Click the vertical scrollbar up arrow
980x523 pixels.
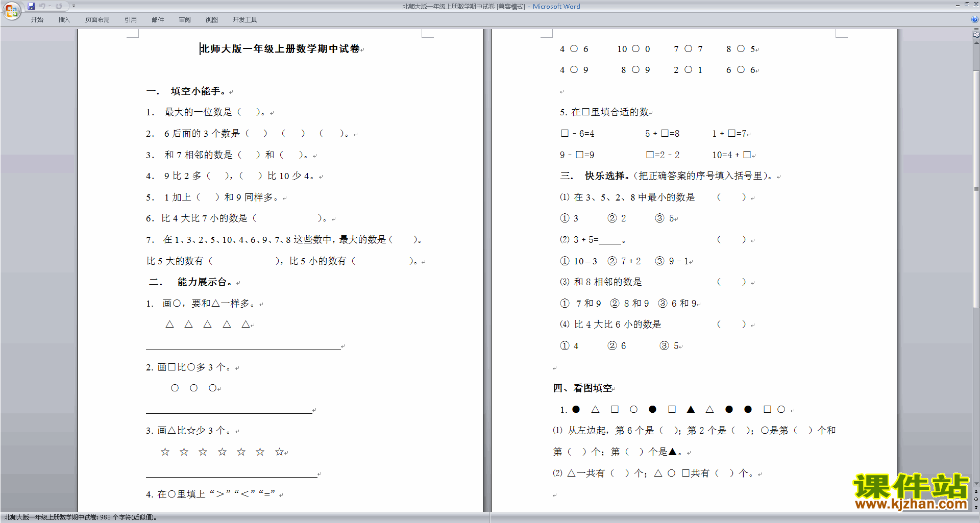point(976,43)
